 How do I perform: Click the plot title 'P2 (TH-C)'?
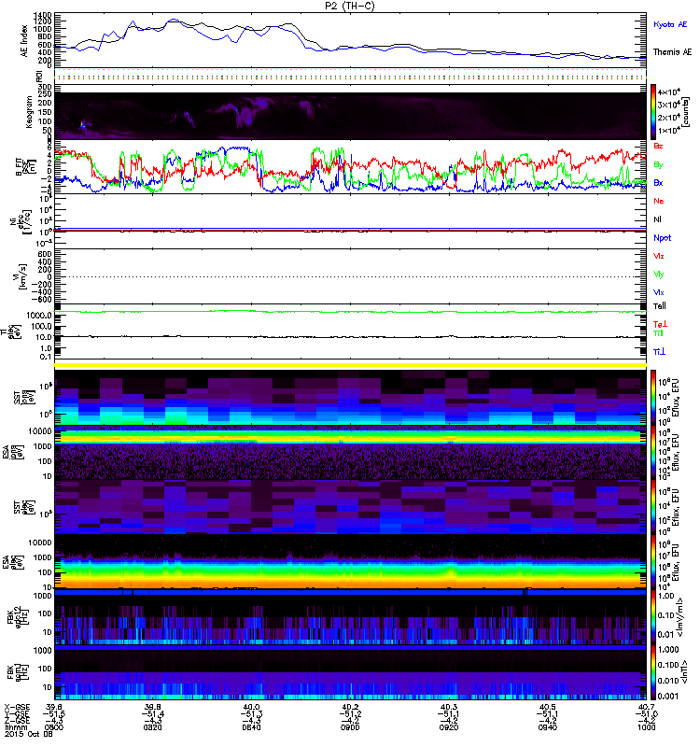coord(350,6)
